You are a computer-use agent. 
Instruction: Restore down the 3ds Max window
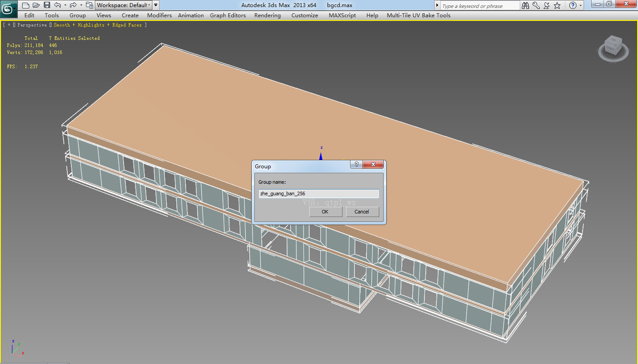tap(610, 4)
